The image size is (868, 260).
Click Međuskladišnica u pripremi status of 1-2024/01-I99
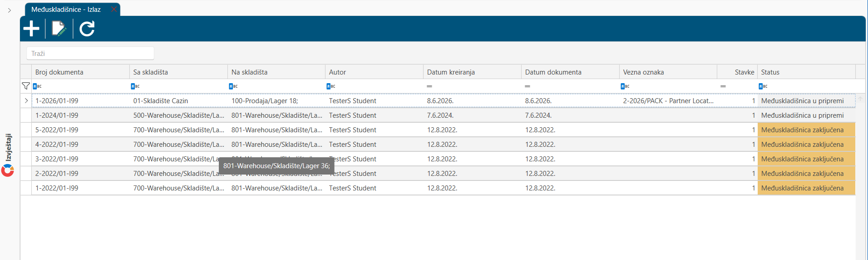pyautogui.click(x=806, y=115)
